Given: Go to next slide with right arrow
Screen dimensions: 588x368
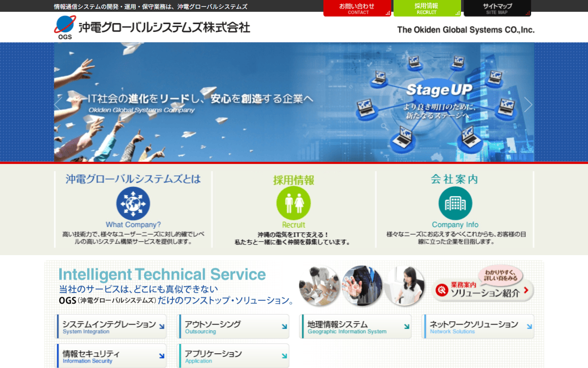Looking at the screenshot, I should point(528,104).
